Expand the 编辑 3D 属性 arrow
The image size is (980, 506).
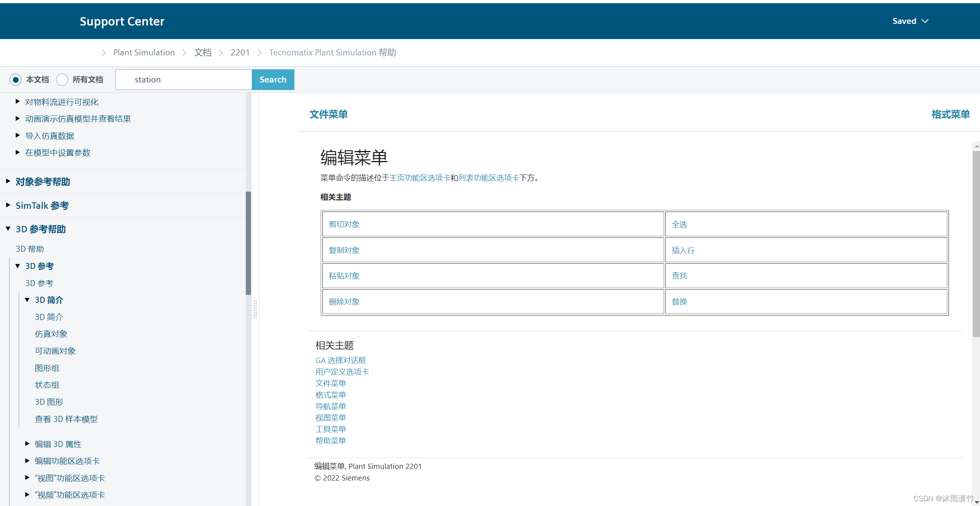point(27,443)
